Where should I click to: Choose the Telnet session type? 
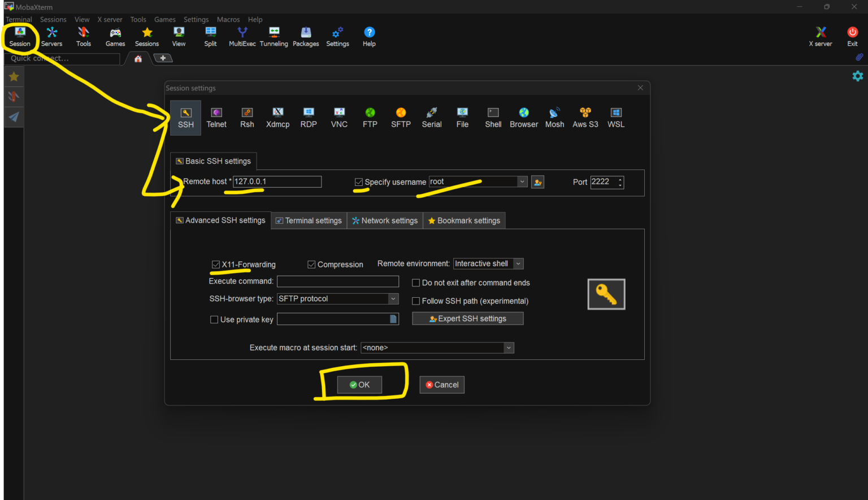coord(216,118)
